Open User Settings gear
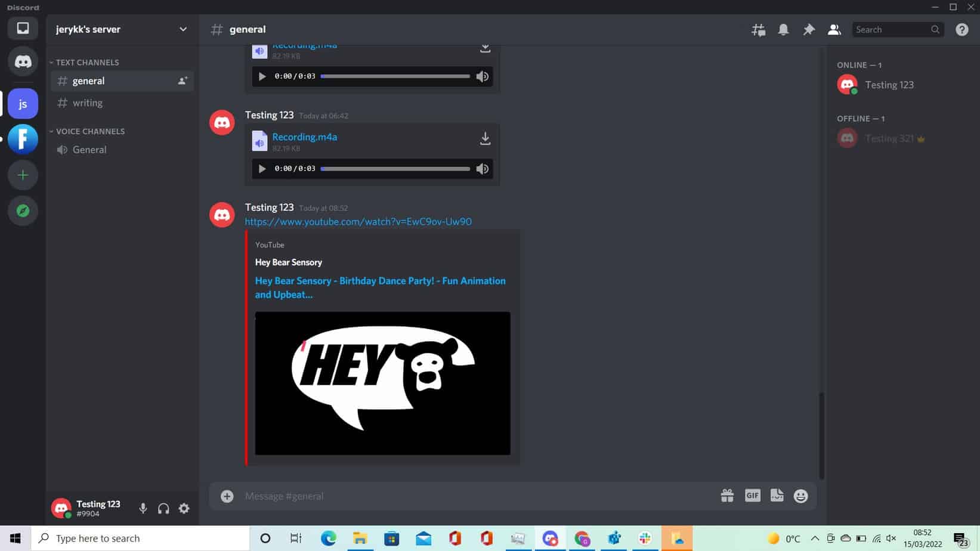The width and height of the screenshot is (980, 551). [x=184, y=509]
